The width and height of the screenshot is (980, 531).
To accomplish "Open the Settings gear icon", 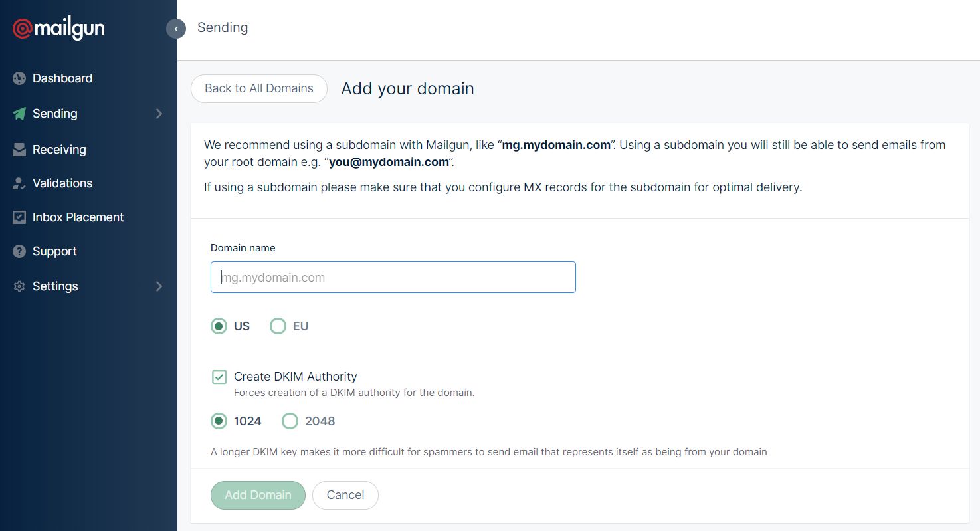I will click(x=19, y=286).
